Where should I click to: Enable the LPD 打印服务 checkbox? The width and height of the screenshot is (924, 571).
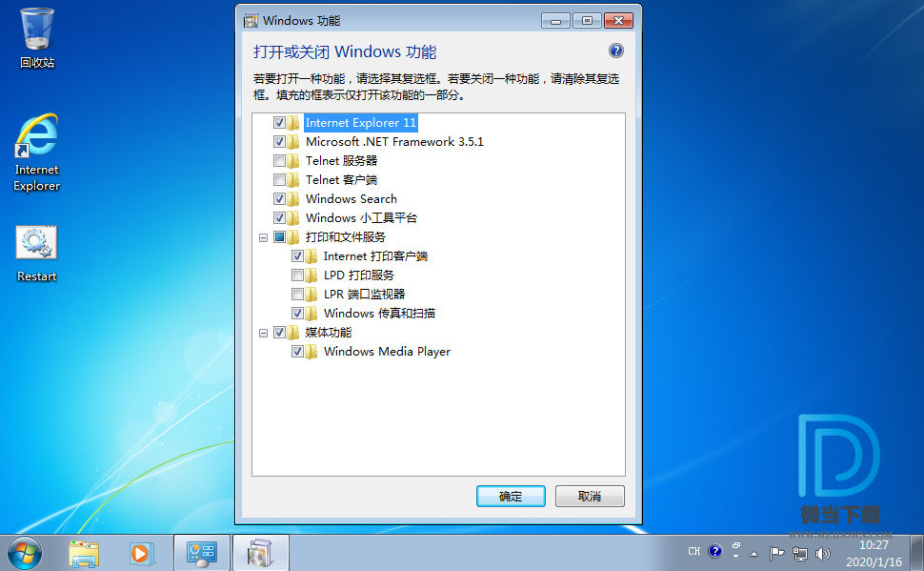(x=297, y=275)
